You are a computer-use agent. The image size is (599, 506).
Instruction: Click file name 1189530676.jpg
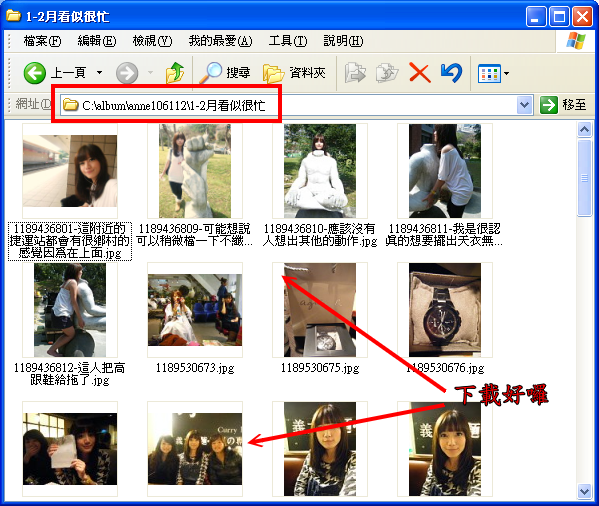click(x=445, y=368)
